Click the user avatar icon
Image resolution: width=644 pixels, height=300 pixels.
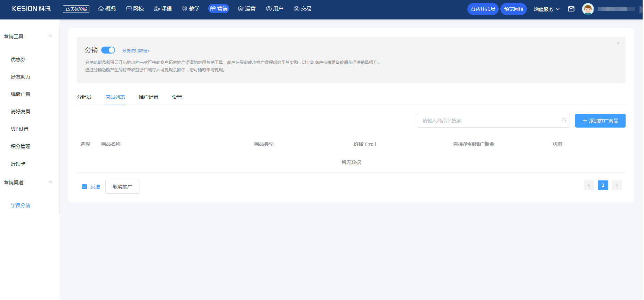tap(588, 9)
